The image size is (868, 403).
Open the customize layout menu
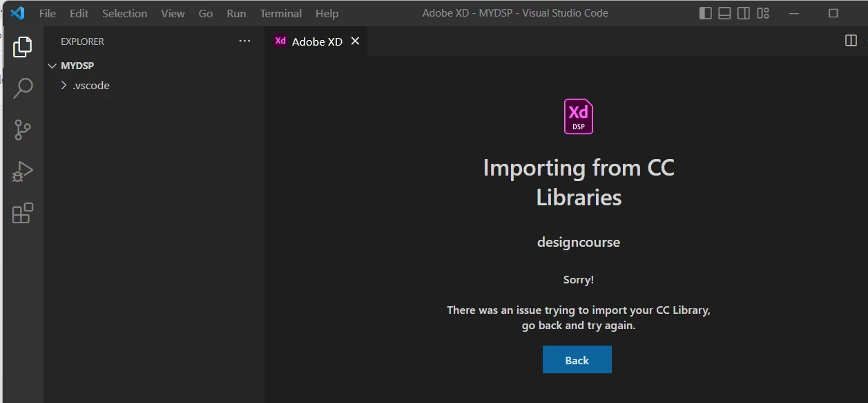click(763, 13)
